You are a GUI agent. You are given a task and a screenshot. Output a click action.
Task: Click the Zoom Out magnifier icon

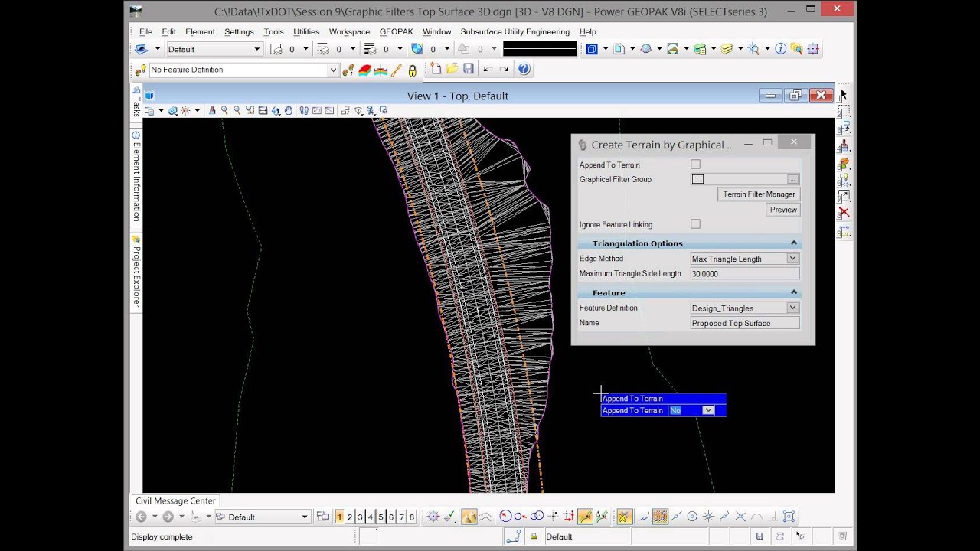click(x=237, y=111)
